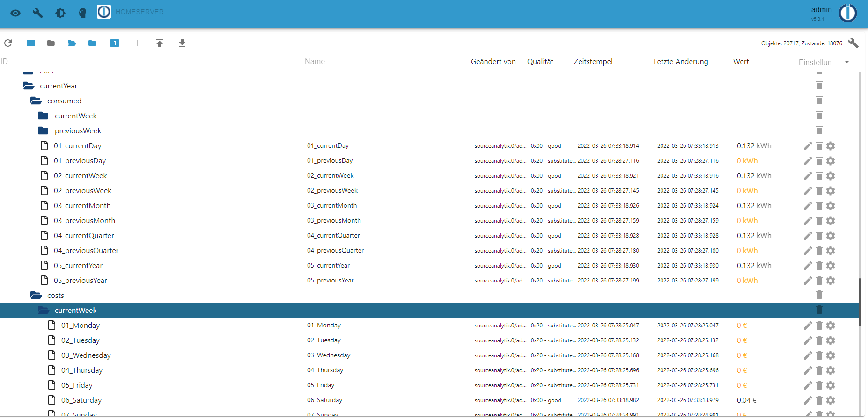Click the 0.132 kWh value of 01_currentDay
The height and width of the screenshot is (420, 868).
coord(754,146)
